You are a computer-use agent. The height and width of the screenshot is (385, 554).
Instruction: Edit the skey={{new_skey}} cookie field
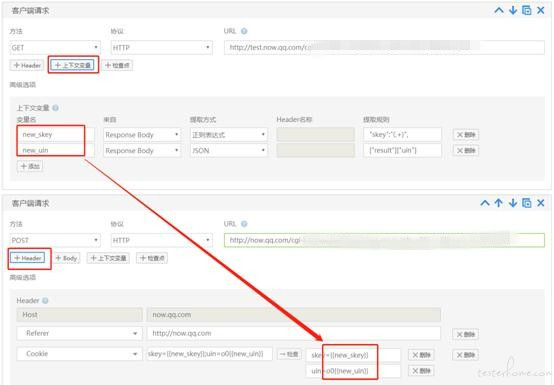[x=354, y=355]
